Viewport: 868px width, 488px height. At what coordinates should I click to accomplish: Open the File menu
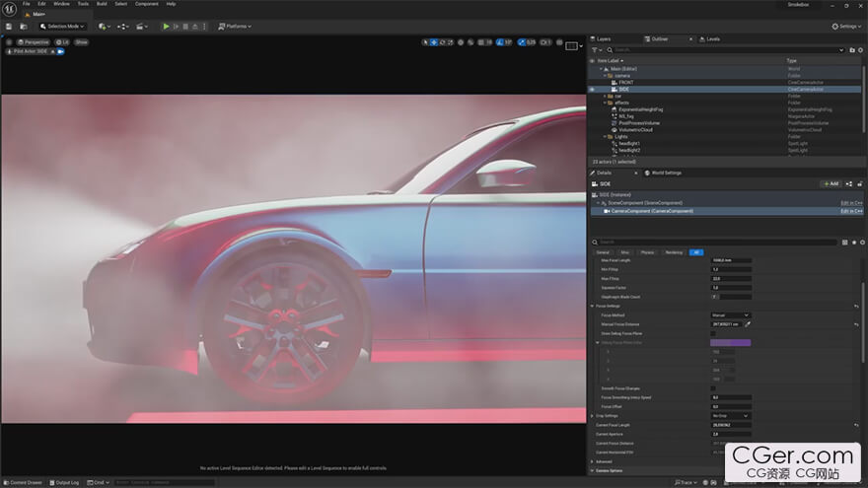[x=26, y=4]
